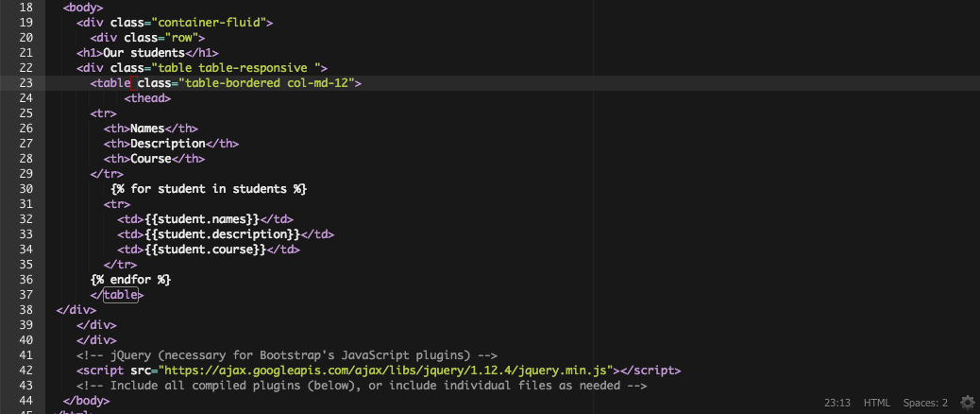The height and width of the screenshot is (414, 980).
Task: Click the 'Our students' heading text
Action: point(144,53)
